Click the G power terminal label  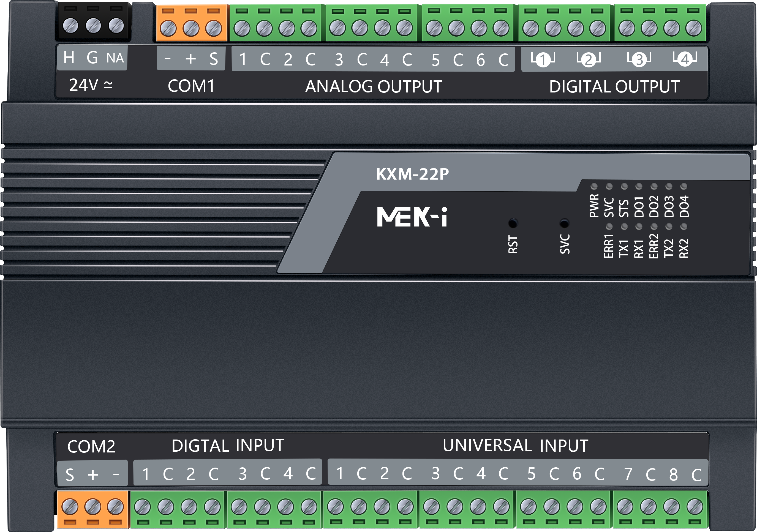[92, 58]
